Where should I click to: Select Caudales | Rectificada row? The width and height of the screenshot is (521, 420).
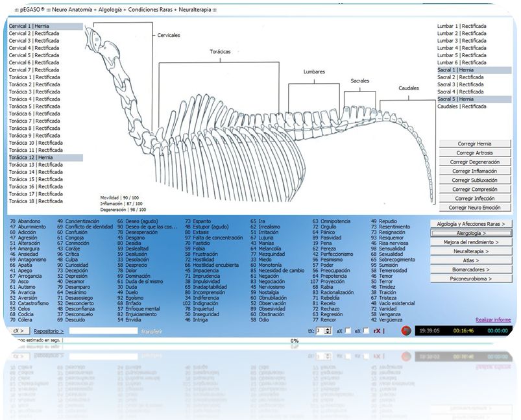click(x=474, y=106)
